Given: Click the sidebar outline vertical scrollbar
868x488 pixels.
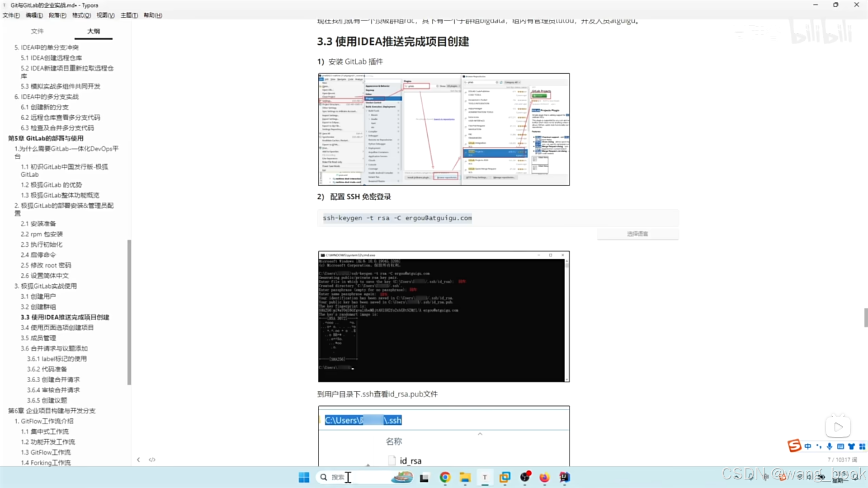Looking at the screenshot, I should 129,312.
